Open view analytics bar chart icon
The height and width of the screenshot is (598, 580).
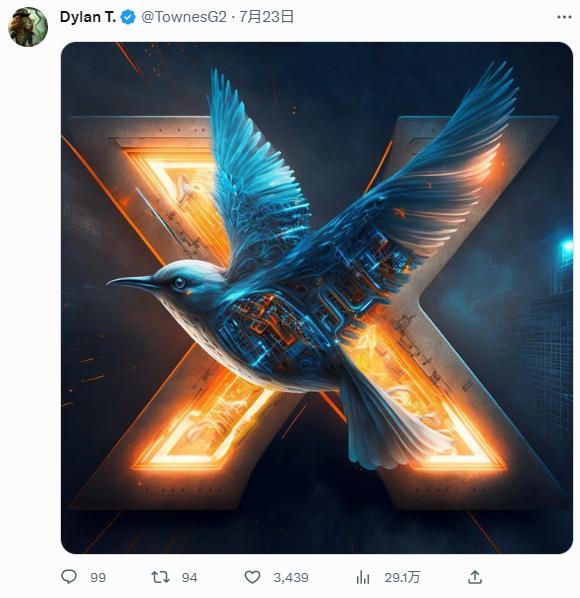(363, 577)
